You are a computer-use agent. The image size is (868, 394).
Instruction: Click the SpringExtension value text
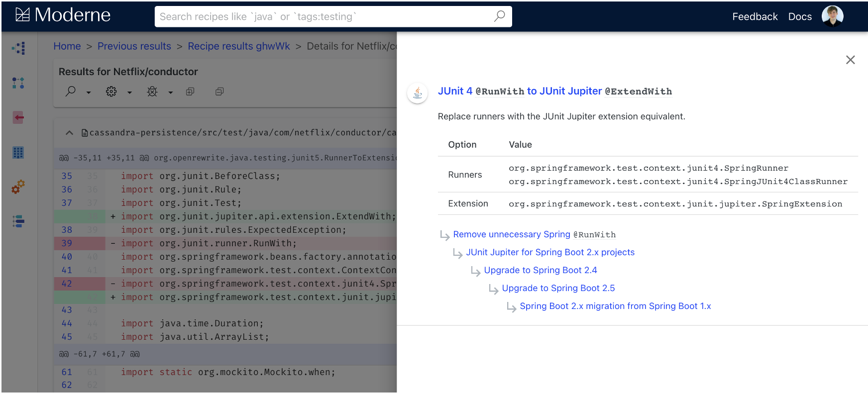pyautogui.click(x=675, y=204)
